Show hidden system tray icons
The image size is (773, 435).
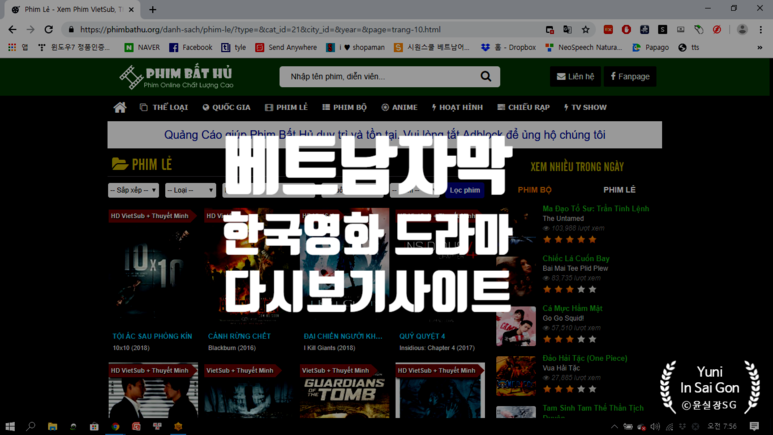[x=614, y=426]
